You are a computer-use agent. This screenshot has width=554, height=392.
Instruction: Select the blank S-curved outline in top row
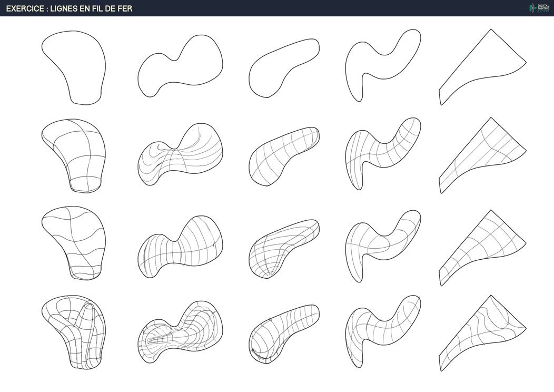(382, 63)
